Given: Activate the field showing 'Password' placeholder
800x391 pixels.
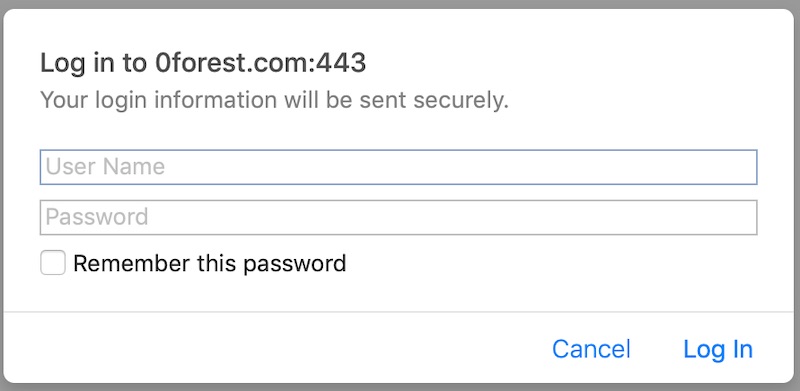Looking at the screenshot, I should click(398, 217).
